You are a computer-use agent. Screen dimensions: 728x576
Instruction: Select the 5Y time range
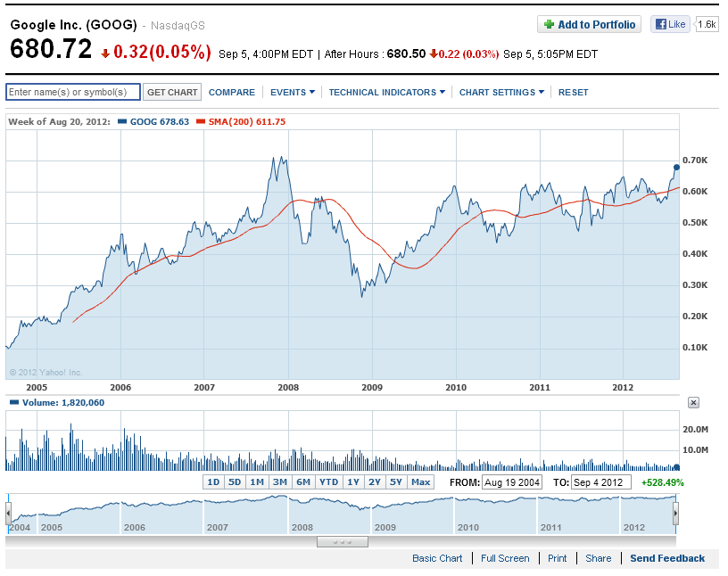[x=396, y=482]
